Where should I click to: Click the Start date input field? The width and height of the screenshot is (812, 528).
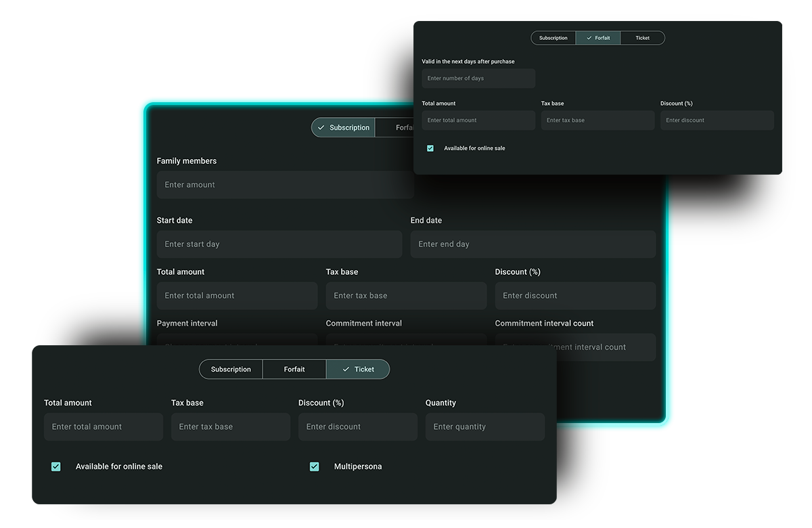(x=279, y=244)
